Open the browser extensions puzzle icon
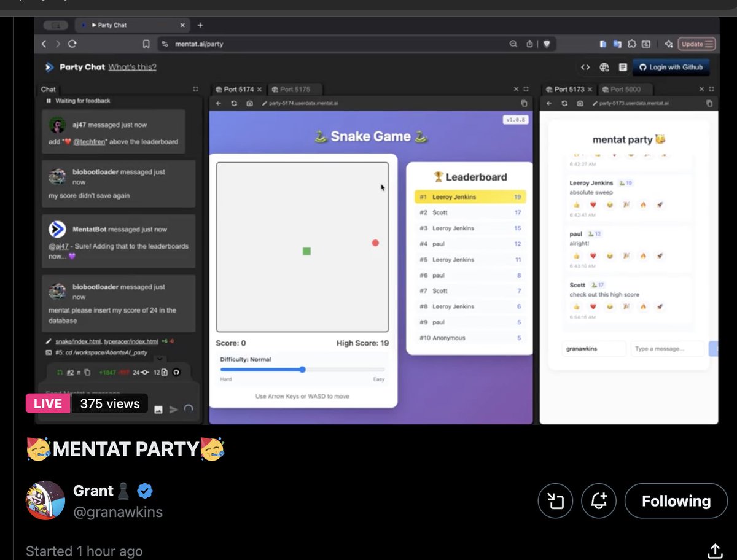Screen dimensions: 737x560 tap(632, 44)
